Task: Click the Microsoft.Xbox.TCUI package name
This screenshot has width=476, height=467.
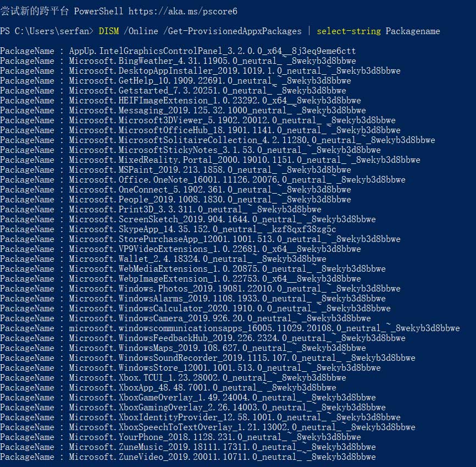Action: click(x=208, y=378)
